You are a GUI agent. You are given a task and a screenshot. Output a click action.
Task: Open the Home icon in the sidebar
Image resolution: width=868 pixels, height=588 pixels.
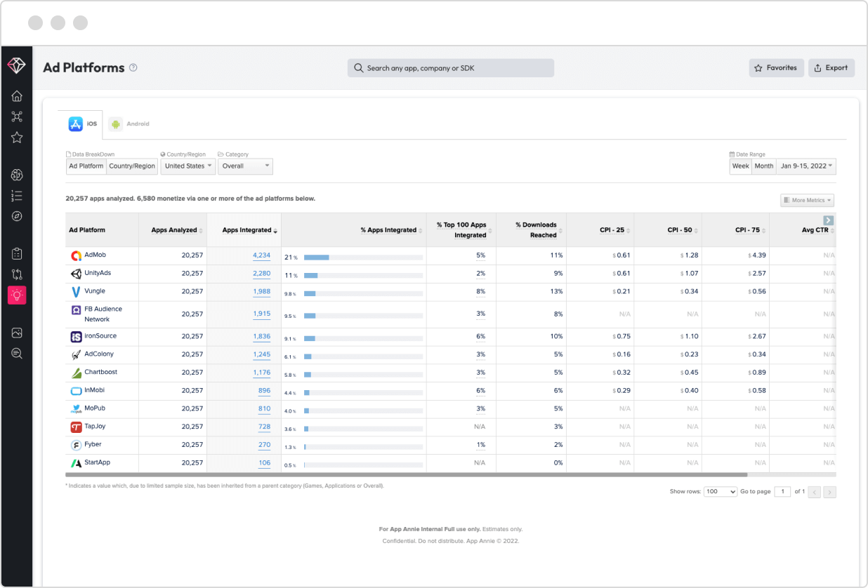[x=17, y=96]
